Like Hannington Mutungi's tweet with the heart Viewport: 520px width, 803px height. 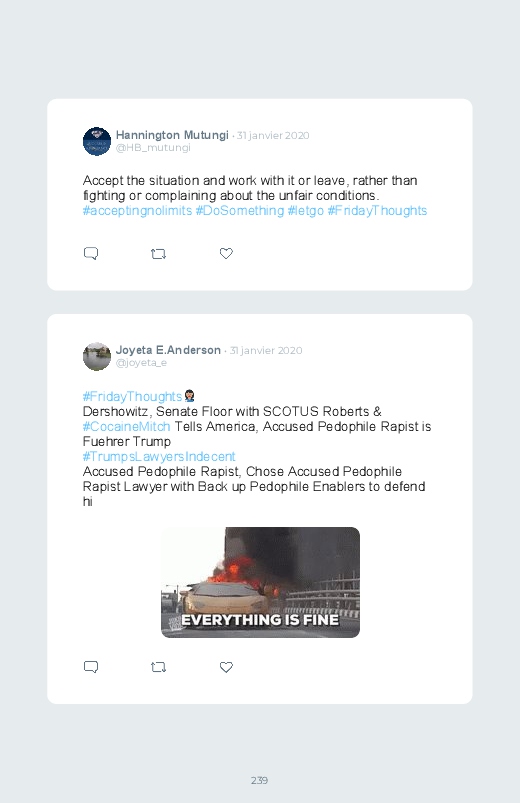[x=226, y=253]
